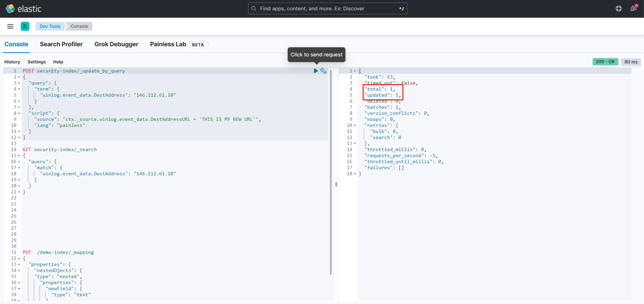Collapse the term query block

(x=19, y=89)
